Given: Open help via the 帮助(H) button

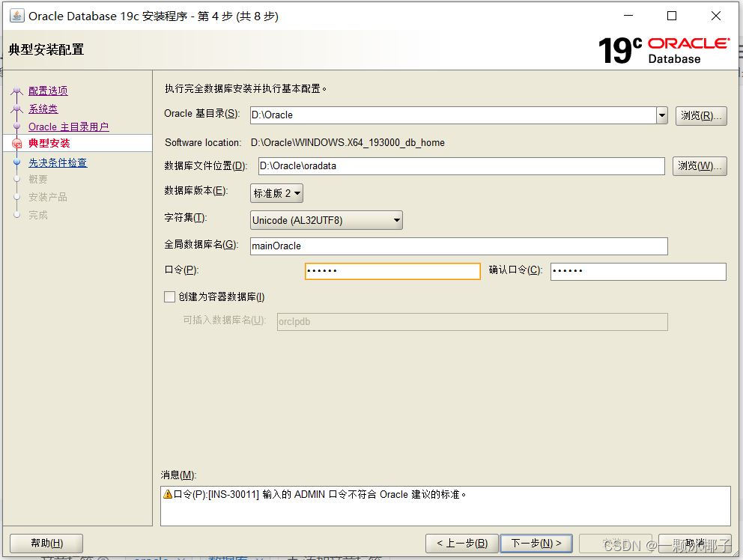Looking at the screenshot, I should pos(46,543).
